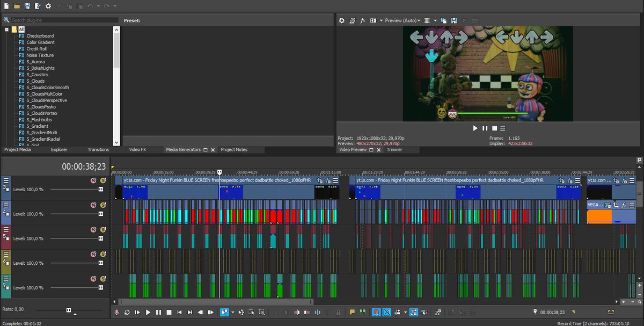This screenshot has width=644, height=326.
Task: Switch to the Trimmer tab
Action: click(394, 149)
